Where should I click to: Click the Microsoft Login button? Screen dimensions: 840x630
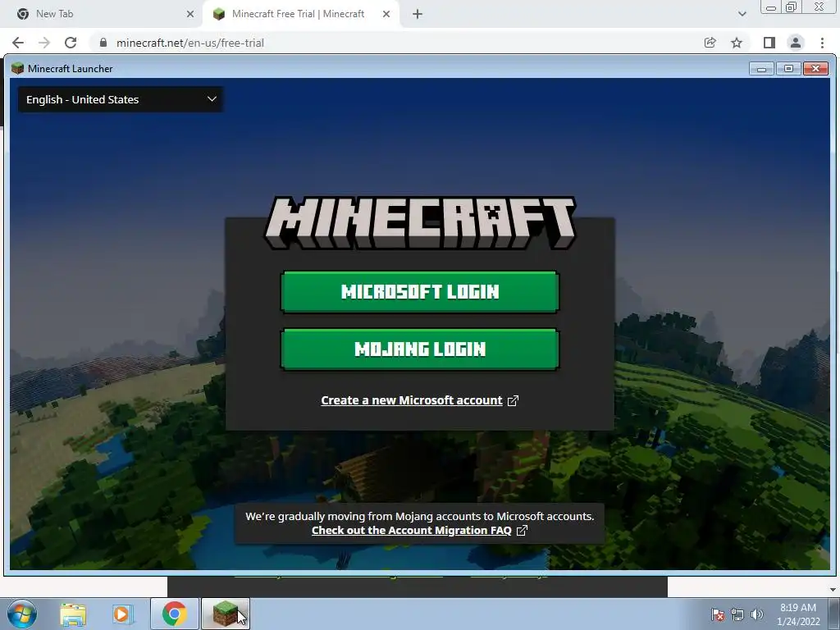click(x=419, y=291)
